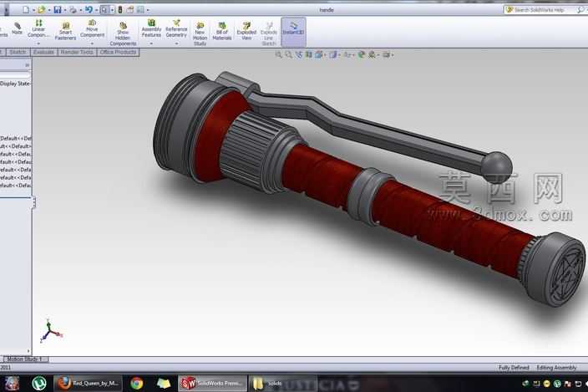Open dropdown arrow beside Open file icon
Screen dimensions: 588x392
click(49, 10)
